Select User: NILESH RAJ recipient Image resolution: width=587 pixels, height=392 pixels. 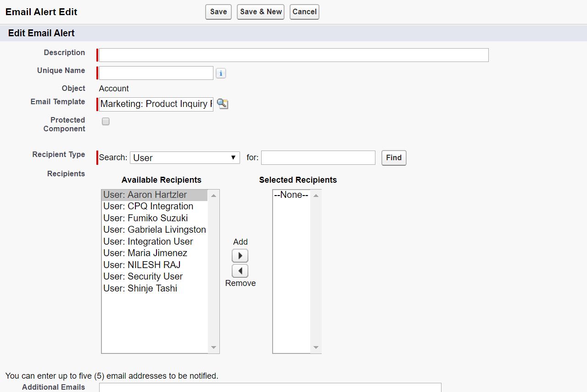[155, 265]
